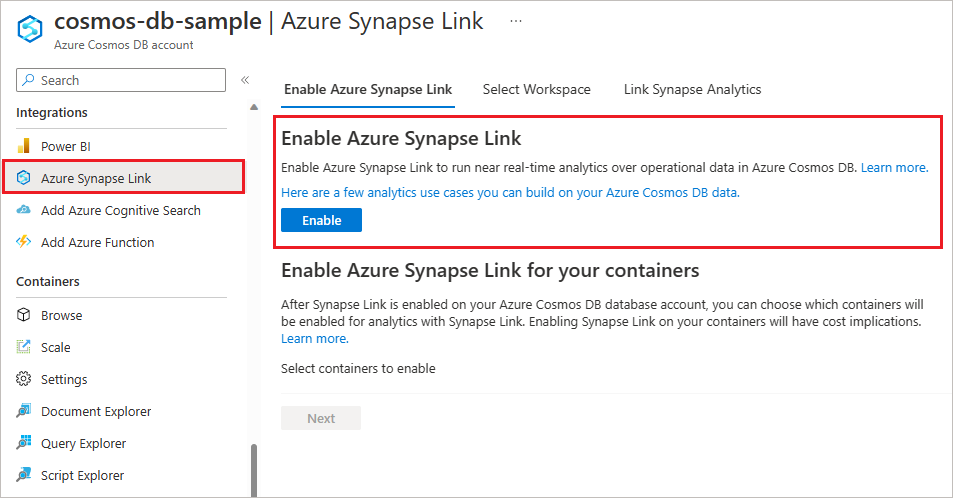
Task: Open the Settings gear icon
Action: pyautogui.click(x=24, y=379)
